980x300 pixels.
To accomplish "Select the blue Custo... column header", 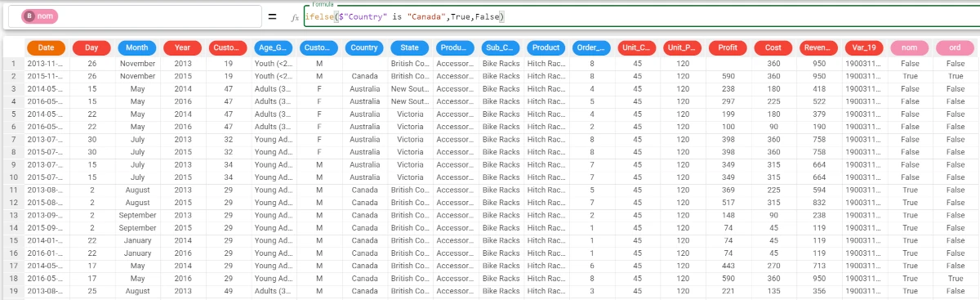I will (318, 47).
